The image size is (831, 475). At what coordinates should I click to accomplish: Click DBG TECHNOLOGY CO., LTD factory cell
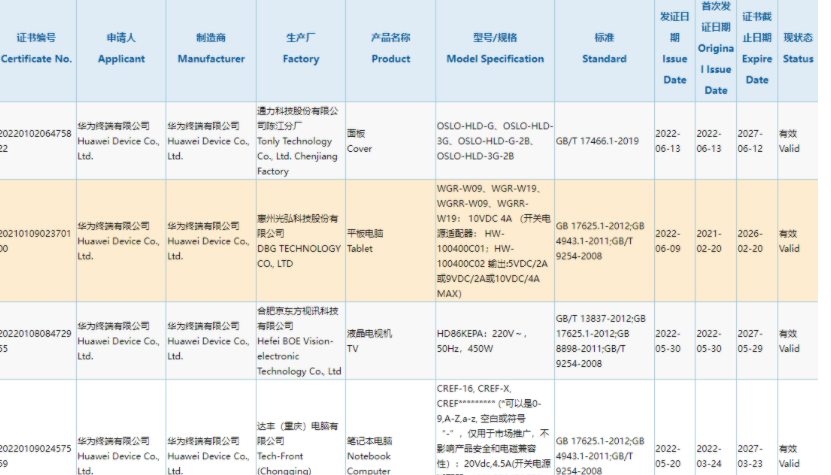coord(301,241)
